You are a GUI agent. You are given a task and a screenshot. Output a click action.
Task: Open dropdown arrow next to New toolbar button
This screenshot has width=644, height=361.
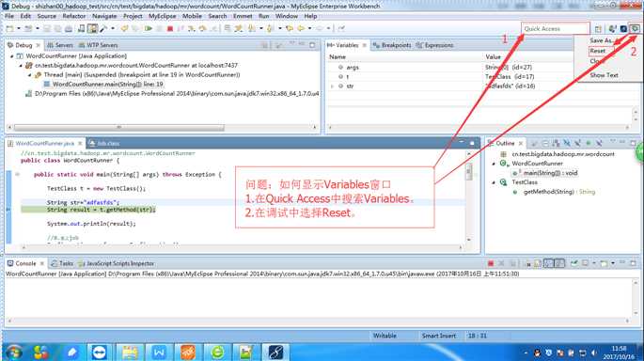click(x=19, y=28)
